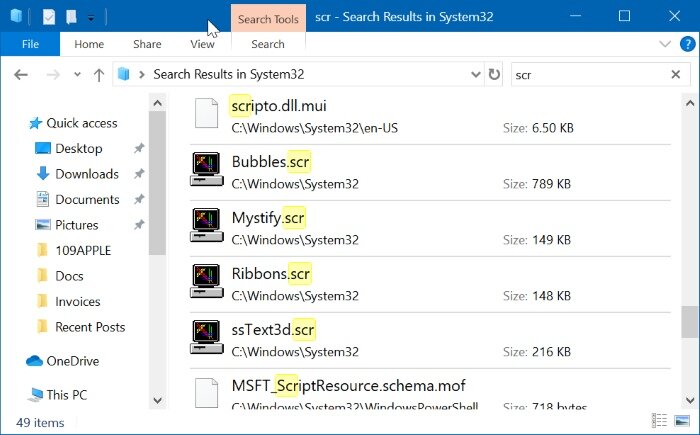Click the Bubbles.scr screensaver icon

pyautogui.click(x=207, y=169)
